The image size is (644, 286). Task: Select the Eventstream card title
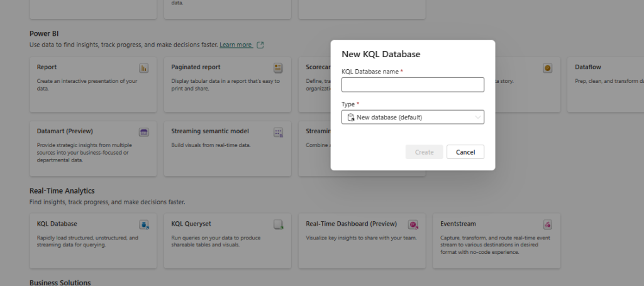tap(458, 224)
